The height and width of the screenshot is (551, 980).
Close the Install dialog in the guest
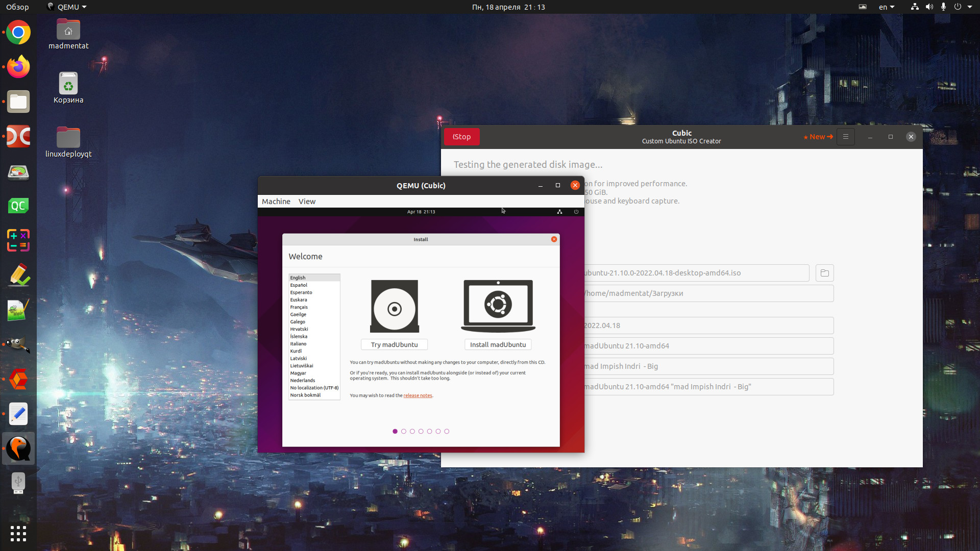[x=554, y=239]
